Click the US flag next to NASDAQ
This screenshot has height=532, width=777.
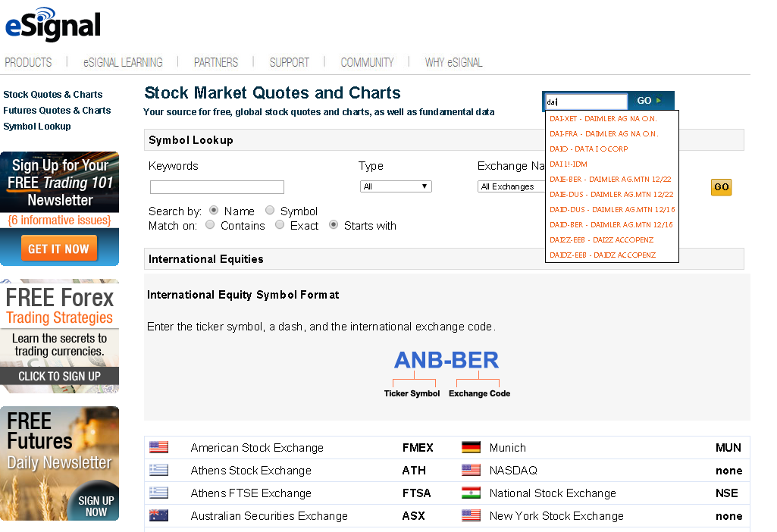[x=471, y=470]
